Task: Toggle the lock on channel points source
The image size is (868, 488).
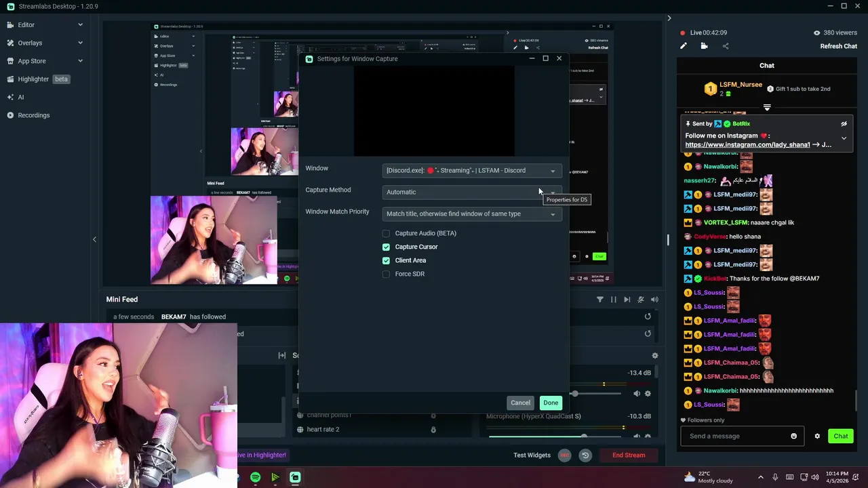Action: 433,415
